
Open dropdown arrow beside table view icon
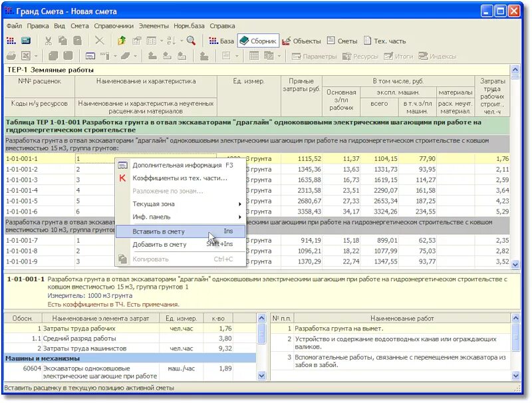[x=162, y=41]
